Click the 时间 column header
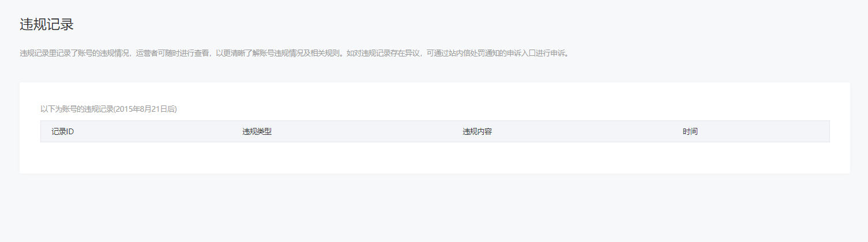The image size is (868, 242). [x=690, y=131]
